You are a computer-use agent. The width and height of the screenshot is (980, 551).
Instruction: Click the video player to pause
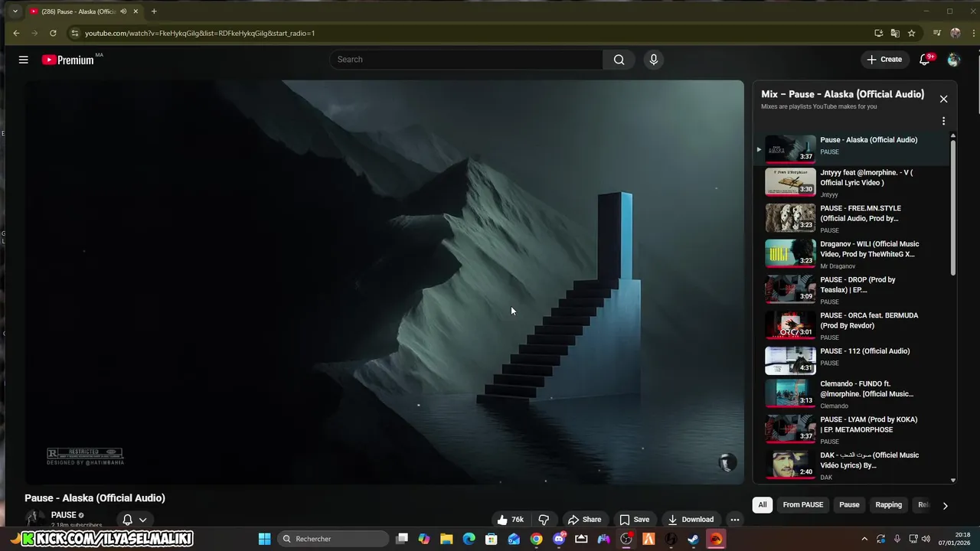(384, 282)
